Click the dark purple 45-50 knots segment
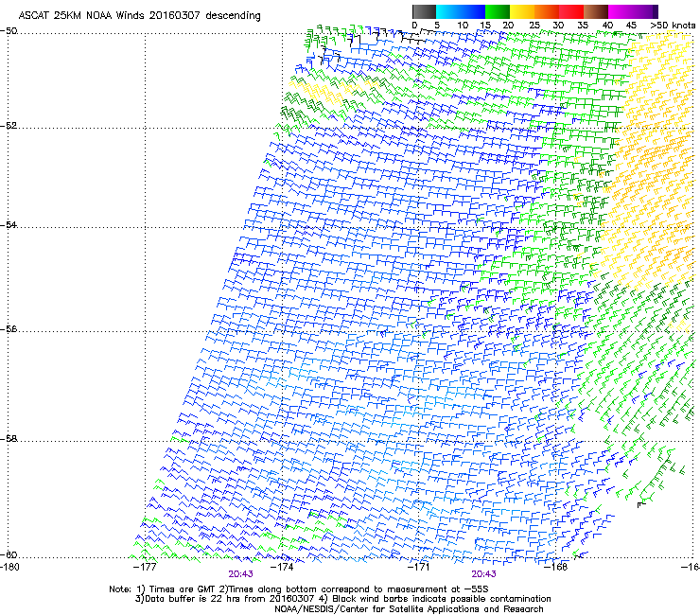 click(x=645, y=11)
